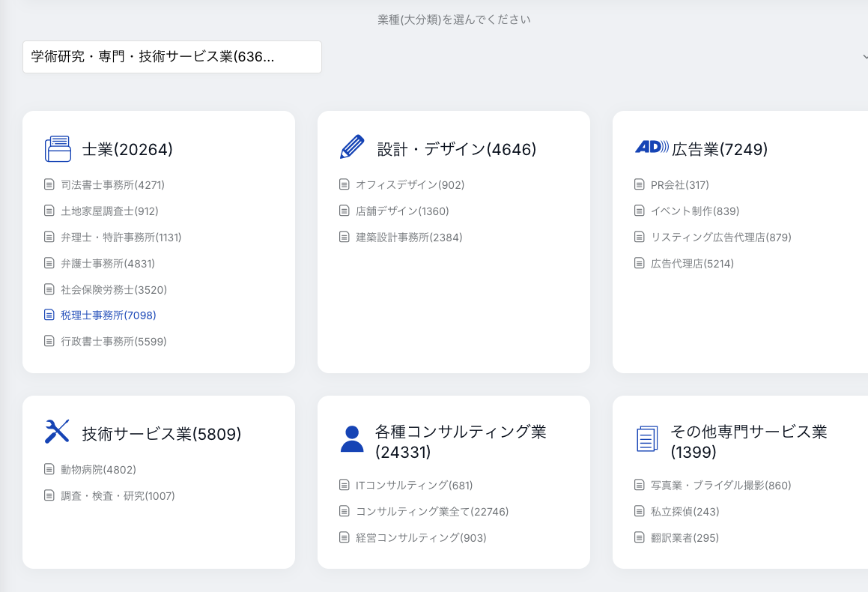The width and height of the screenshot is (868, 592).
Task: Click the pencil icon for 設計・デザイン
Action: pos(352,148)
